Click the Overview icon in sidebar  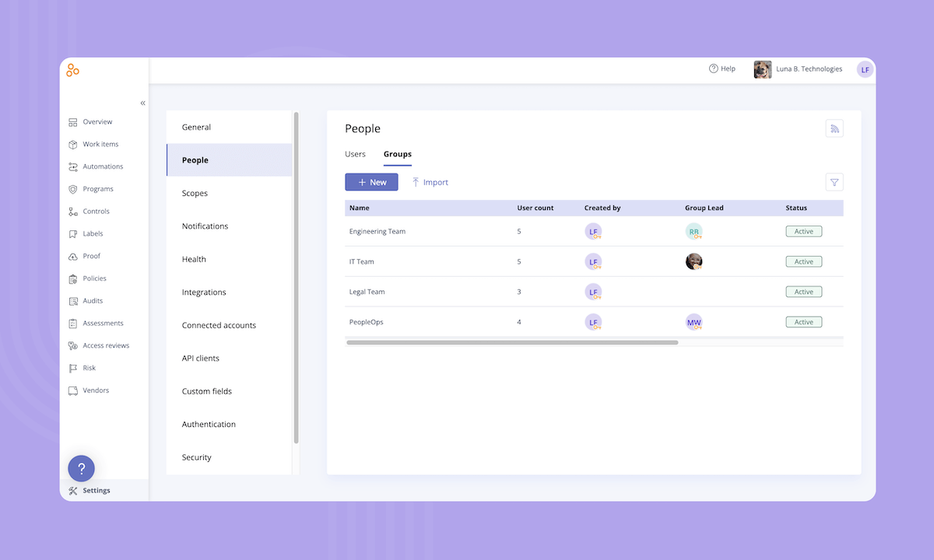click(x=73, y=122)
